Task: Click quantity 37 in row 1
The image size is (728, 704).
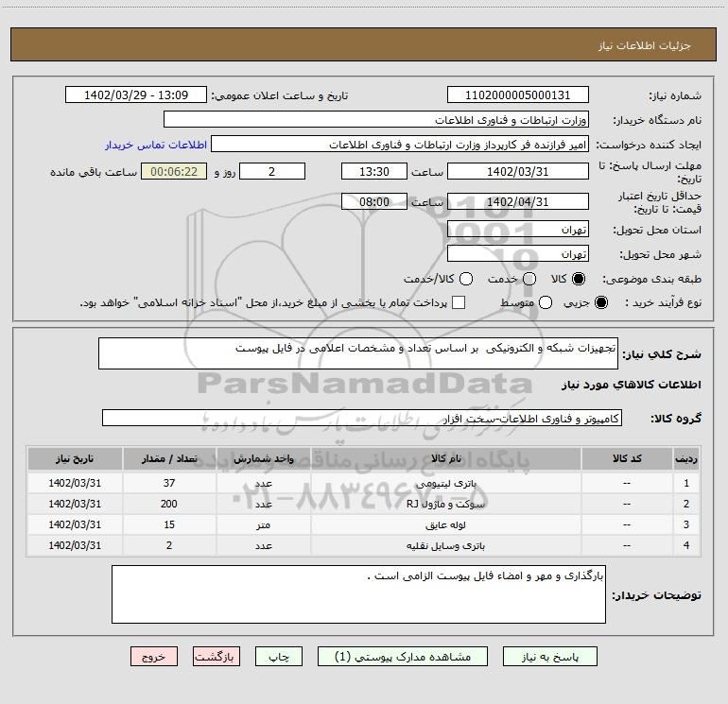Action: tap(169, 483)
